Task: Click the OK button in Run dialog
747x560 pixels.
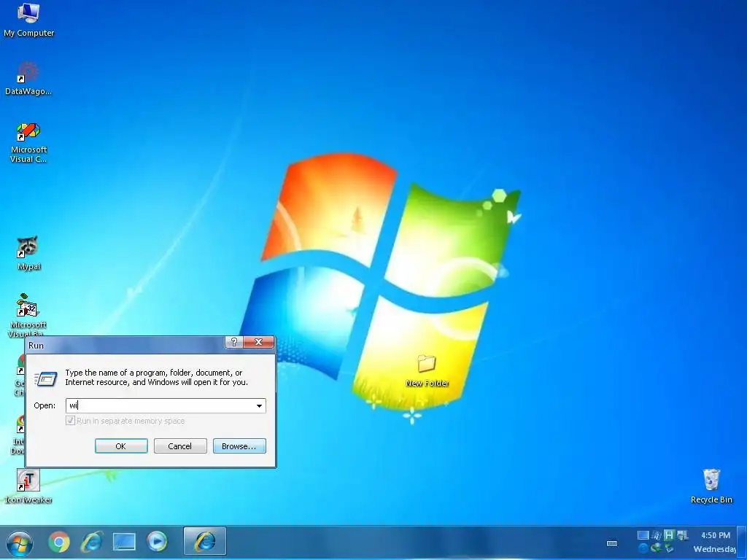Action: click(121, 446)
